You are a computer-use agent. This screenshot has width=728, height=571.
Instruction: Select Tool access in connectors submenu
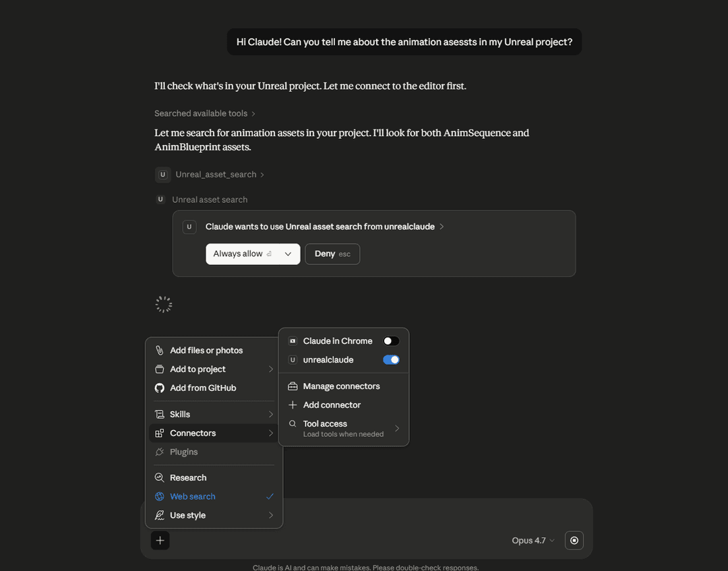click(x=344, y=429)
